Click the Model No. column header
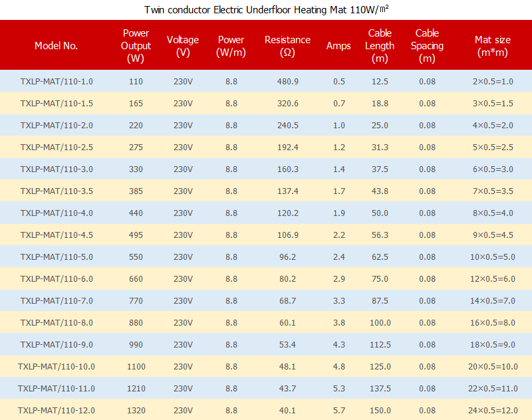The width and height of the screenshot is (532, 420). 57,46
